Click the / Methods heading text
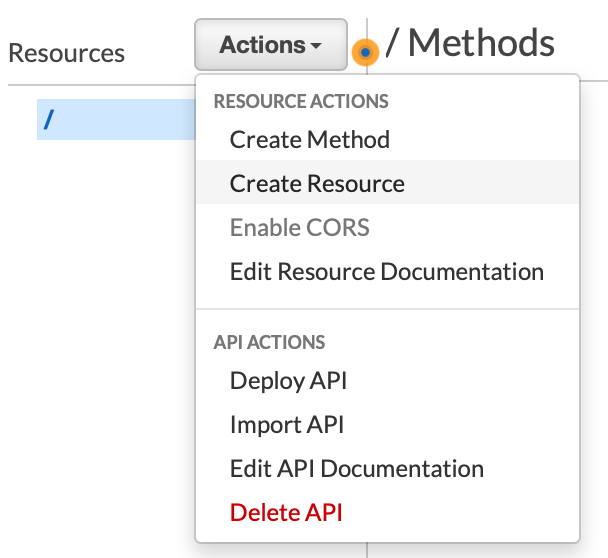Screen dimensions: 608x558 click(x=470, y=43)
